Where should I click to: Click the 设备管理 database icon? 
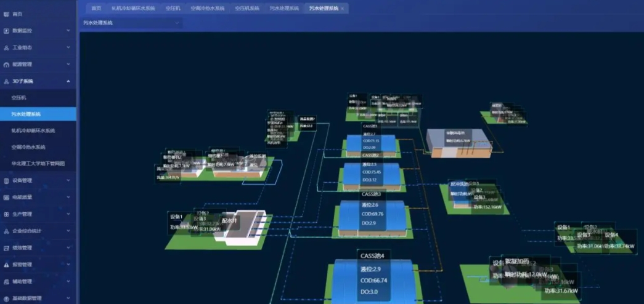6,181
